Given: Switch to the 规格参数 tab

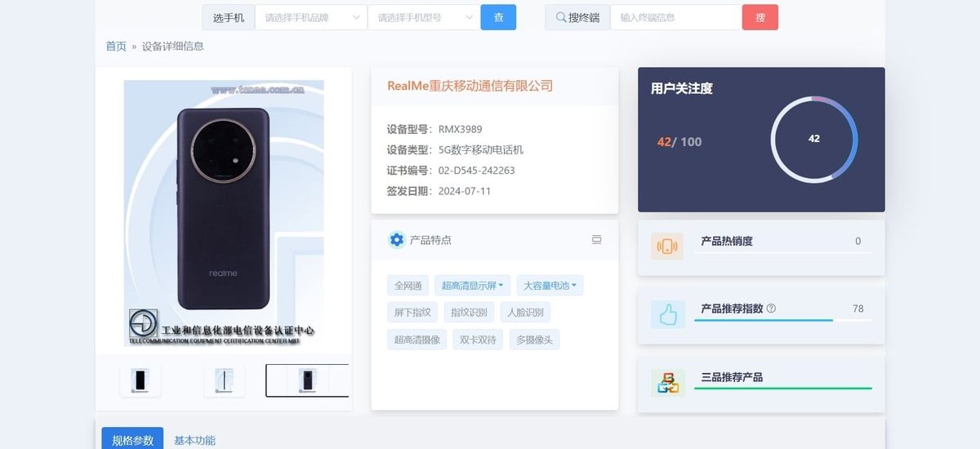Looking at the screenshot, I should coord(132,440).
